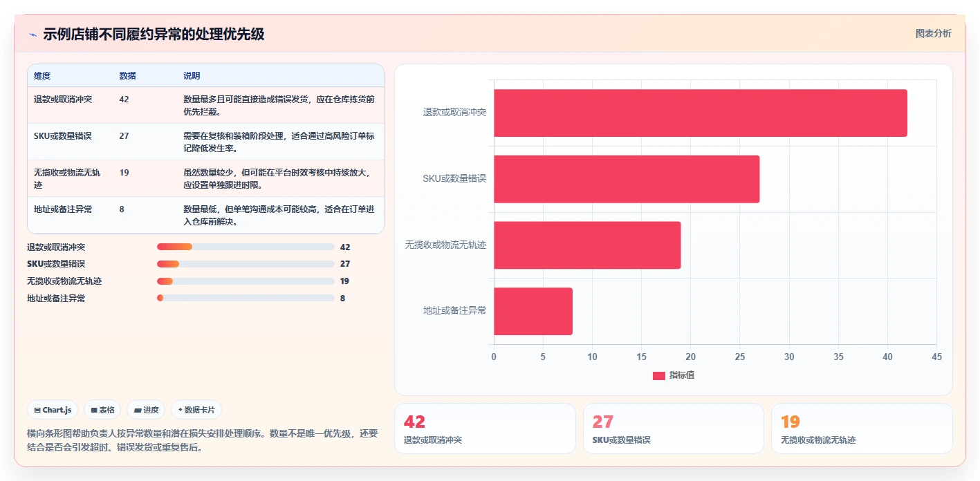The image size is (980, 481).
Task: Click the 无揽收或物流无轨迹 chart axis label
Action: pos(446,245)
